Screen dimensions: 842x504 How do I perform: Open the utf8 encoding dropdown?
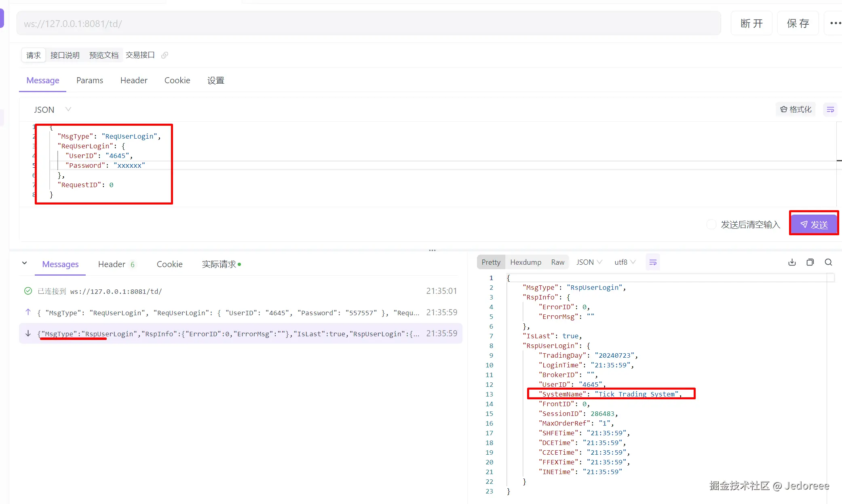tap(625, 262)
